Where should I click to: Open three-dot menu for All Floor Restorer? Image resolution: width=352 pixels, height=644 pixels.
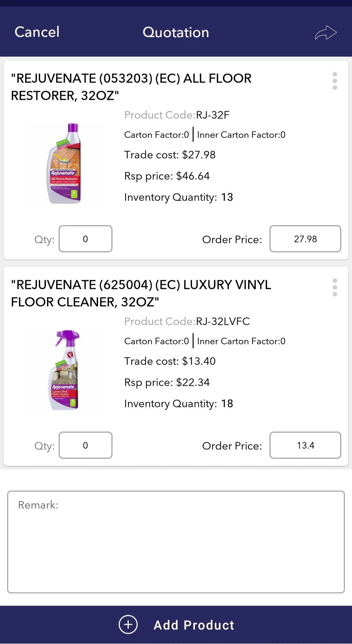pyautogui.click(x=335, y=81)
